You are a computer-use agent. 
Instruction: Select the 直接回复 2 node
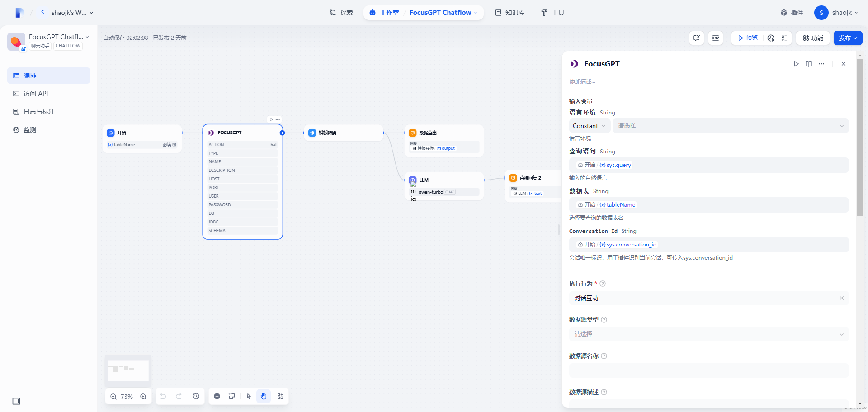(x=533, y=186)
